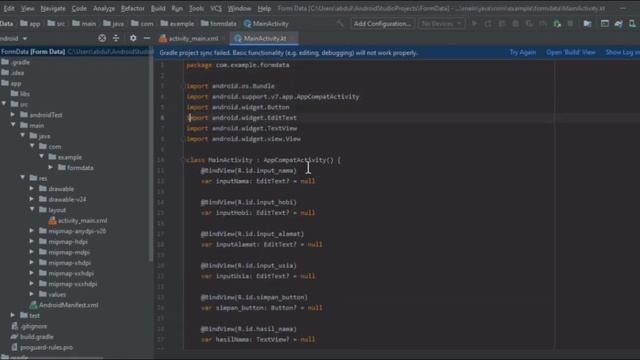This screenshot has width=640, height=360.
Task: Click code line 'var inputNama: EditText? = null'
Action: click(258, 181)
